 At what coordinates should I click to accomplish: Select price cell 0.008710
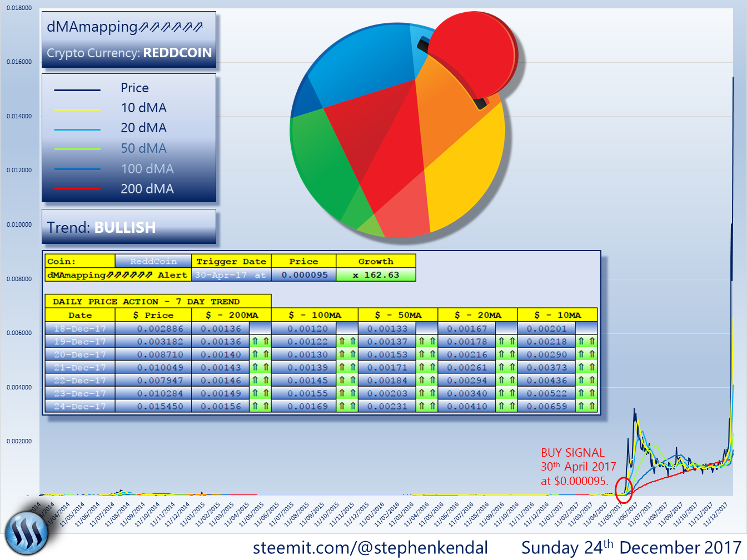(153, 354)
